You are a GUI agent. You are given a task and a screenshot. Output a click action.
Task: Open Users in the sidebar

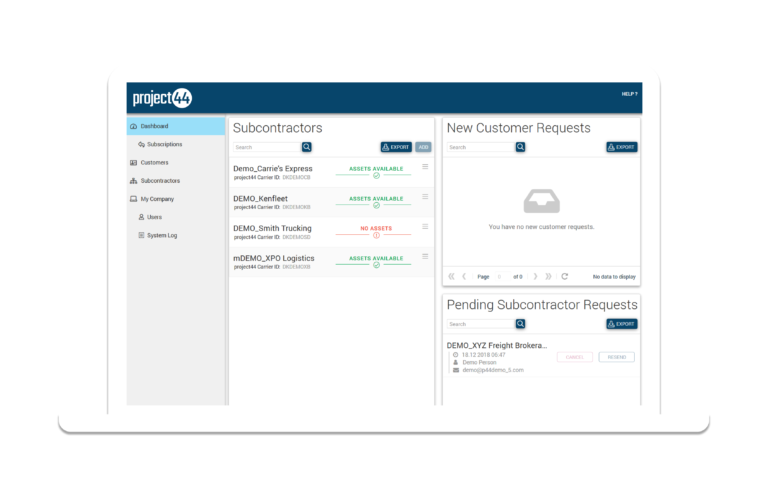click(154, 217)
